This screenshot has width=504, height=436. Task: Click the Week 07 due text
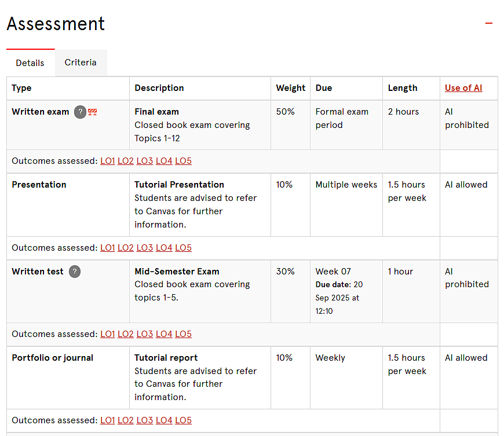click(x=333, y=272)
